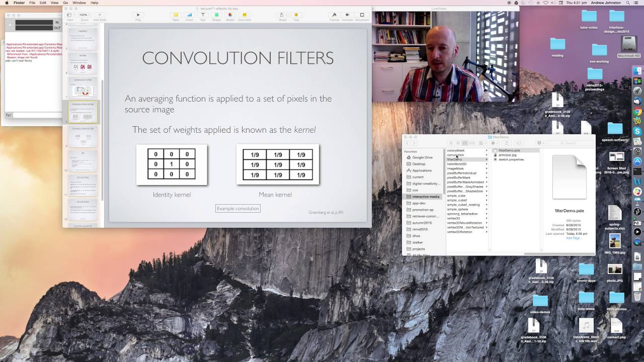This screenshot has height=362, width=644.
Task: Open the Share dropdown in Keynote
Action: click(282, 16)
